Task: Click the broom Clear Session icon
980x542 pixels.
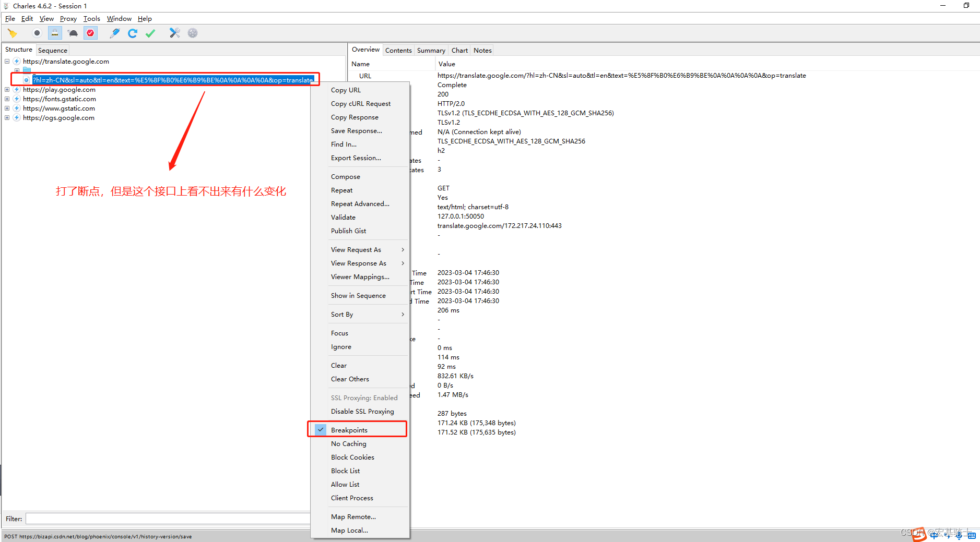Action: [x=12, y=33]
